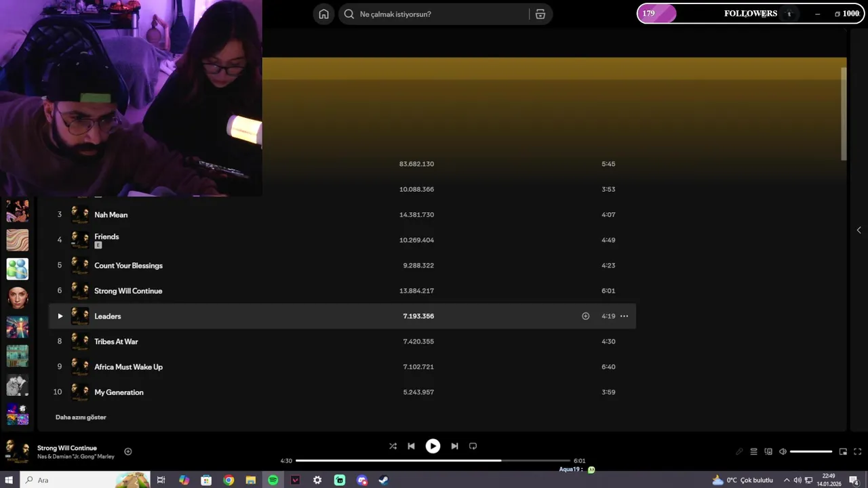Show hidden system tray icons chevron
This screenshot has width=868, height=488.
(x=787, y=480)
